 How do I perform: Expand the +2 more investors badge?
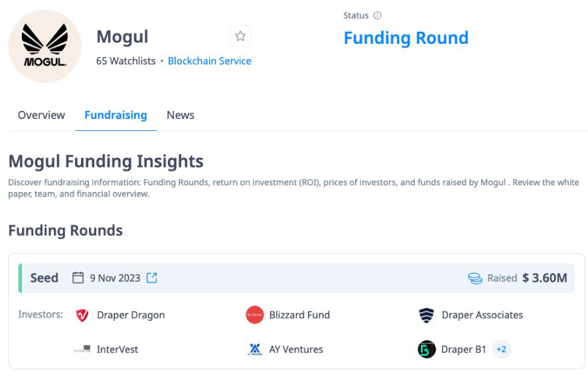click(x=501, y=349)
